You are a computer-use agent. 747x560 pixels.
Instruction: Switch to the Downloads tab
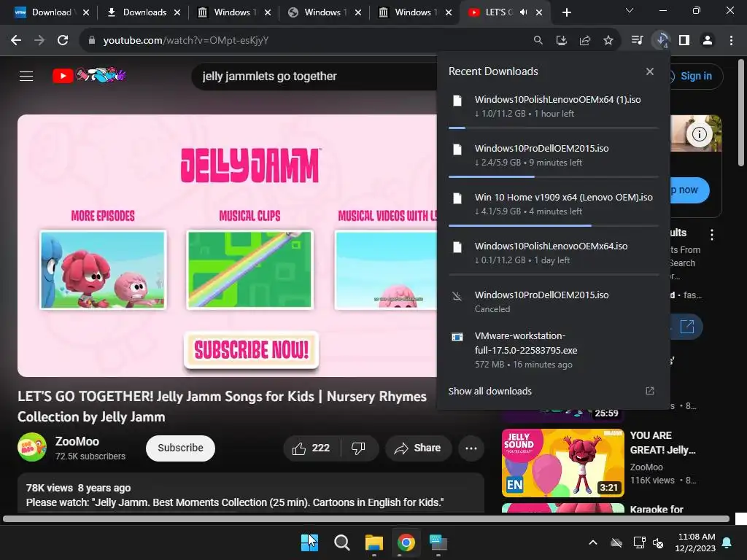coord(142,12)
